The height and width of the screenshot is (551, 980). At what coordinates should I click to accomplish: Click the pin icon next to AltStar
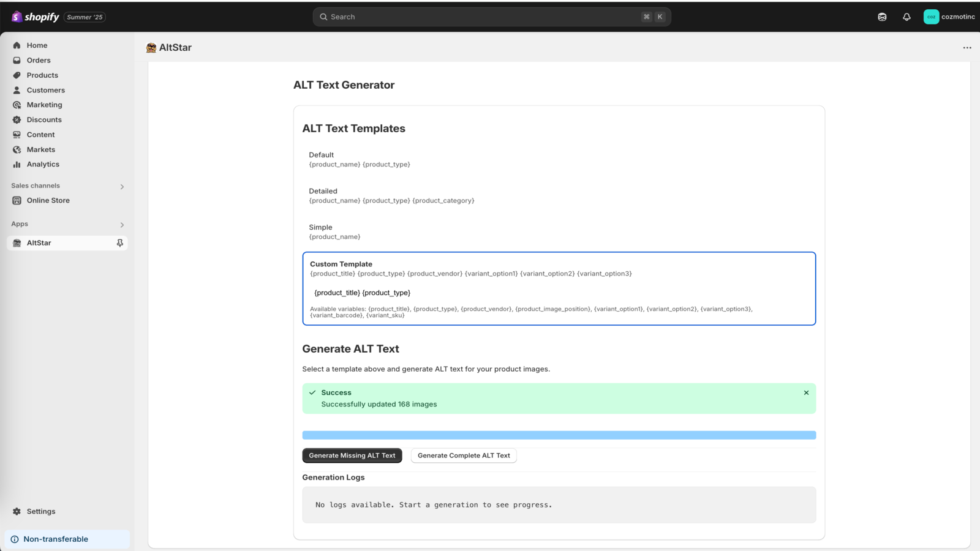click(x=120, y=243)
